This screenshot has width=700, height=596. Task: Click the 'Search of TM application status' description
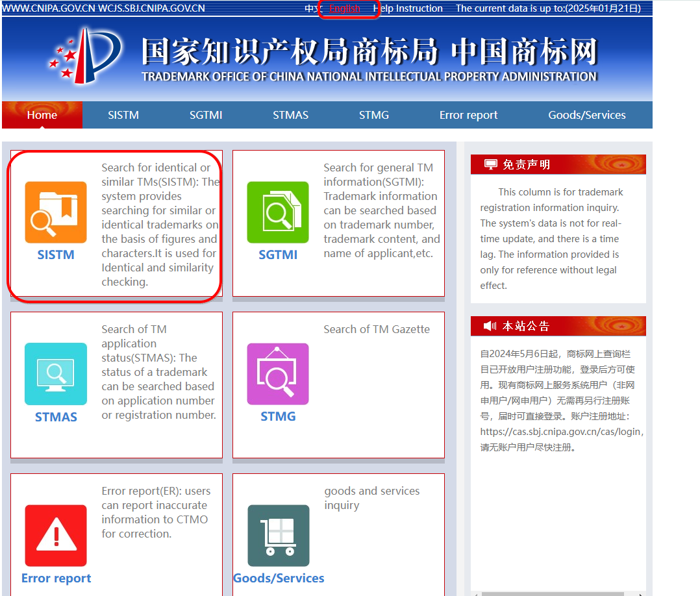pyautogui.click(x=158, y=372)
